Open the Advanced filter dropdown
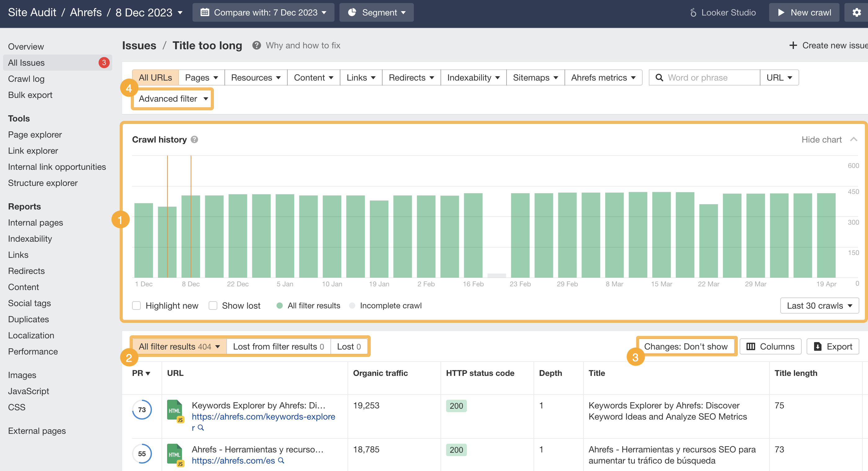This screenshot has height=471, width=868. 172,99
